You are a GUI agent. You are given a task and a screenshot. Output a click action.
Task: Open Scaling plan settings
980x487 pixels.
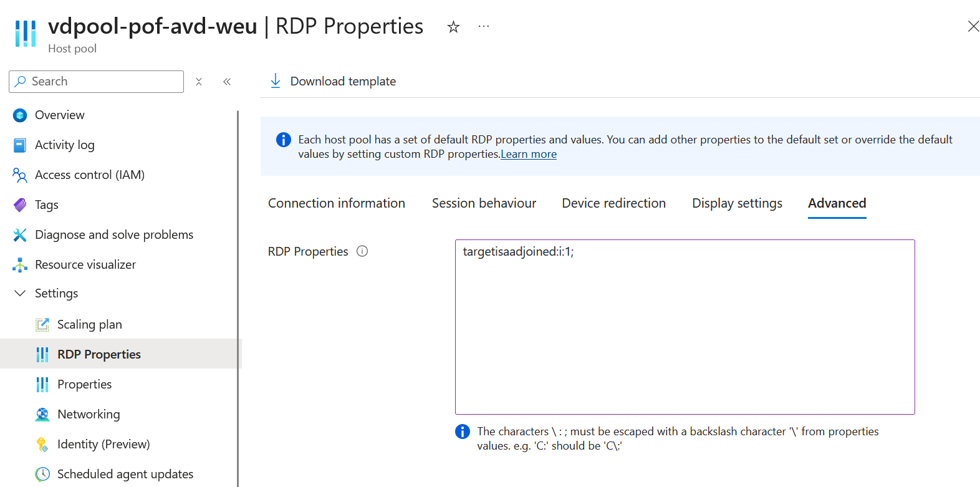(x=89, y=325)
